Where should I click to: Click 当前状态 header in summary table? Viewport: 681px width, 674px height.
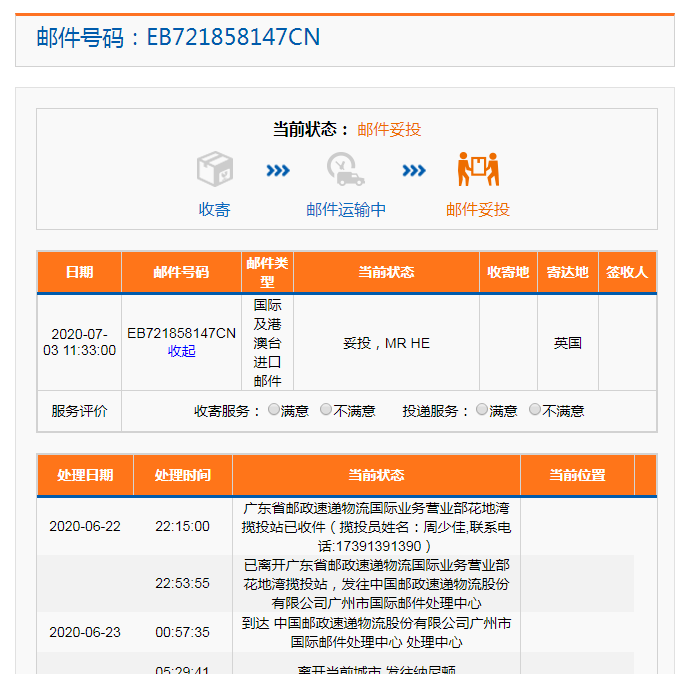coord(387,272)
